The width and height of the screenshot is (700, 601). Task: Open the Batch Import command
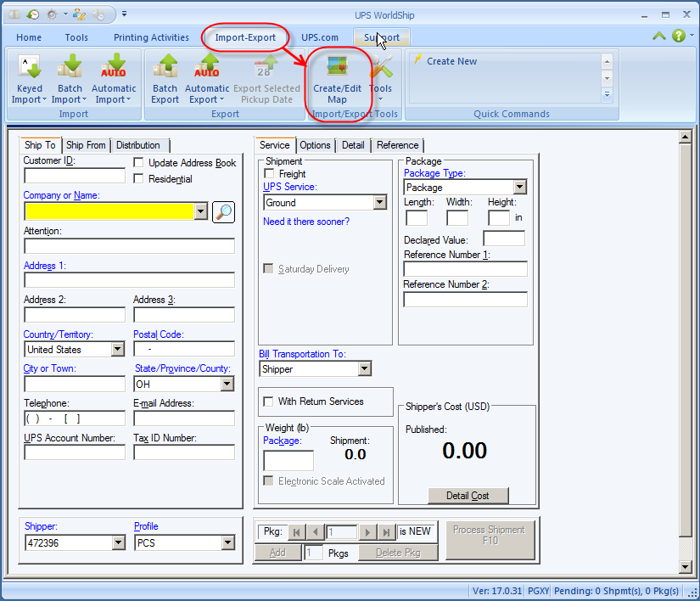(70, 80)
